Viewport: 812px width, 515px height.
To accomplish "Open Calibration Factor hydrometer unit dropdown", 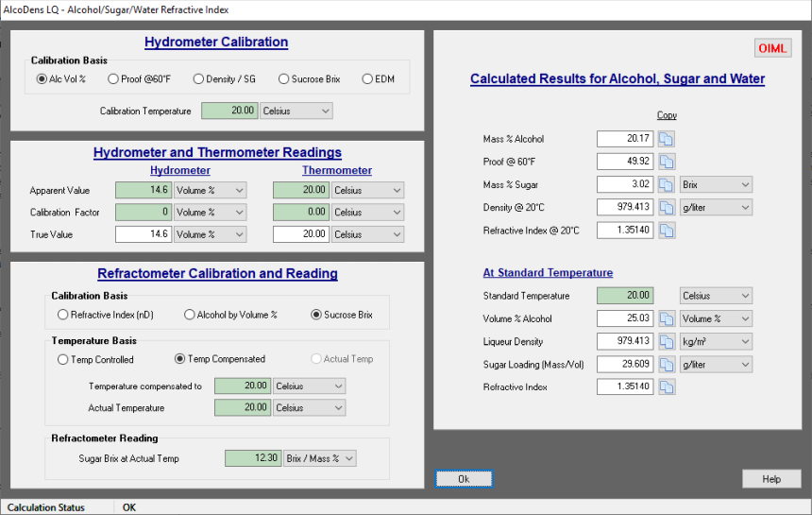I will point(210,212).
